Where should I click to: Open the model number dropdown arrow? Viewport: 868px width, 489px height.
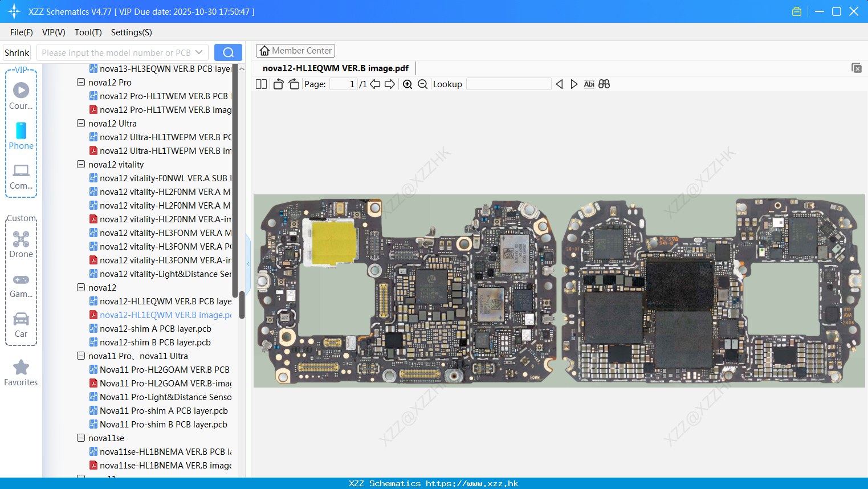[x=199, y=52]
